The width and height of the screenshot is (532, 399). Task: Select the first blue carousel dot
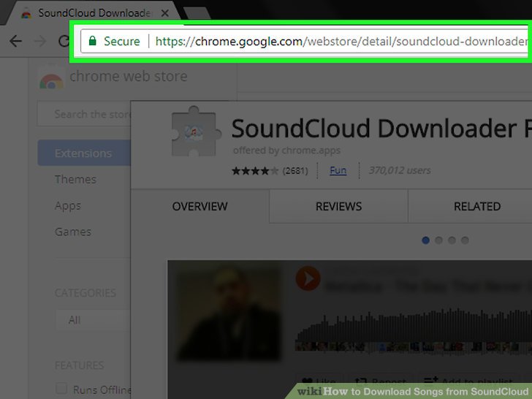point(425,240)
